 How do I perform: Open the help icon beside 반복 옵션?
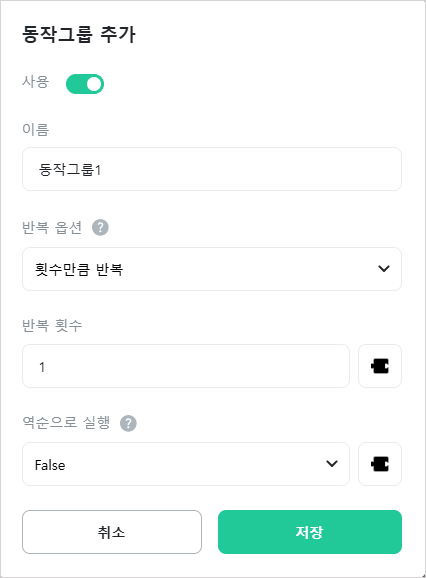click(100, 227)
